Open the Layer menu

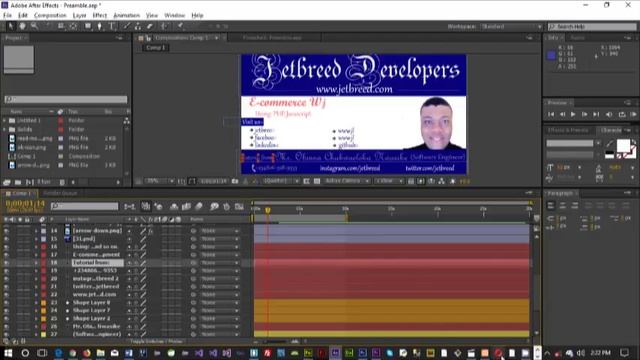coord(80,16)
